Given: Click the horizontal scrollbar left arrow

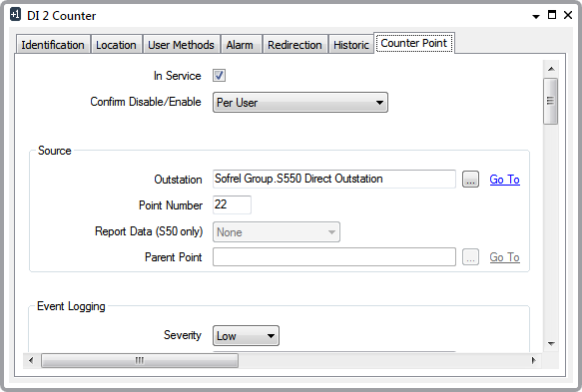Looking at the screenshot, I should coord(31,360).
